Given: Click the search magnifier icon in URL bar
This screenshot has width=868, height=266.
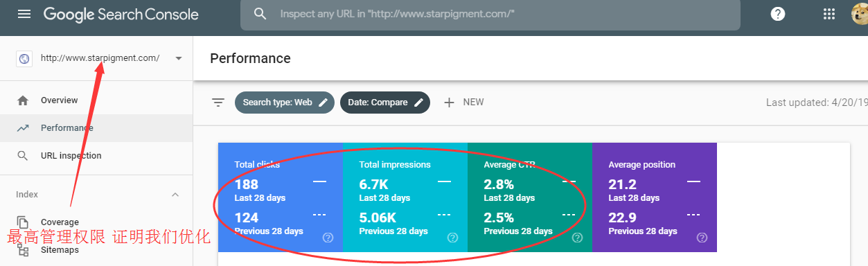Looking at the screenshot, I should pyautogui.click(x=260, y=14).
